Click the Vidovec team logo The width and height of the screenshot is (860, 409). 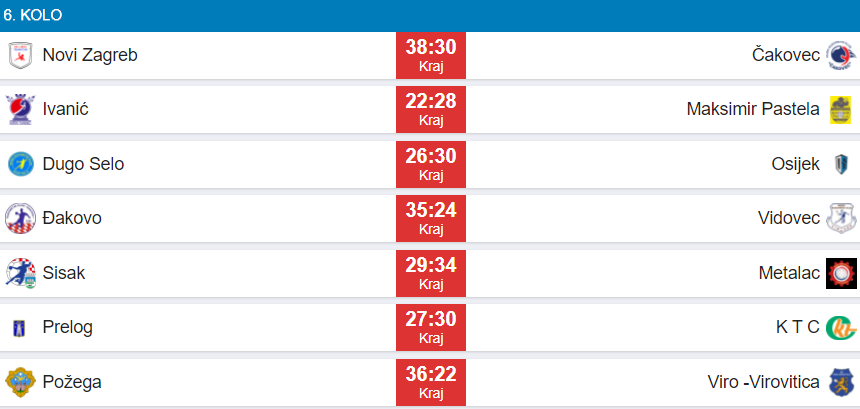(840, 218)
